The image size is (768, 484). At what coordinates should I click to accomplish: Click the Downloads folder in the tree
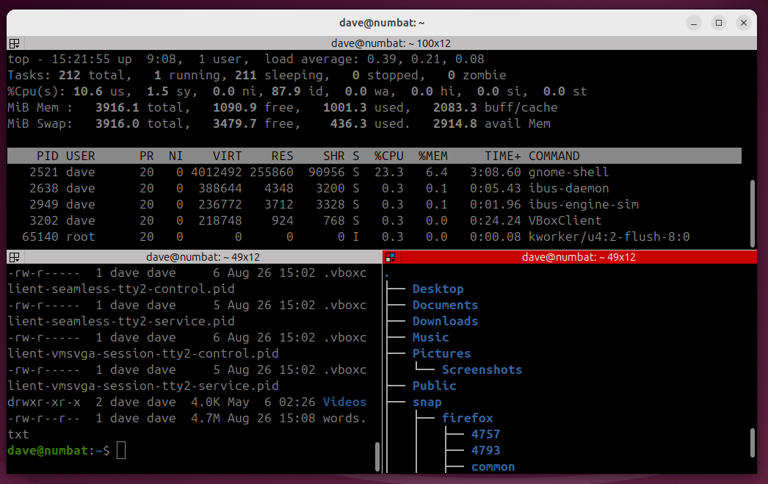445,321
